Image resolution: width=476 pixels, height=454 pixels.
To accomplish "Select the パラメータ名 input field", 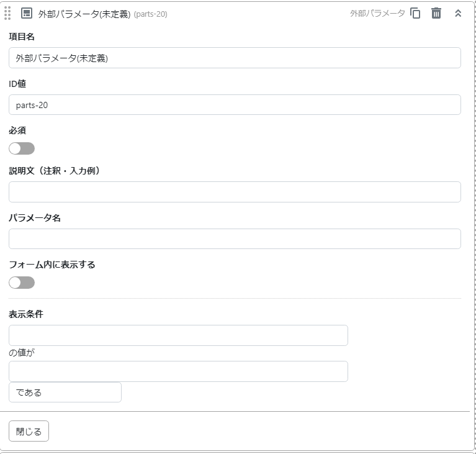I will (x=235, y=239).
